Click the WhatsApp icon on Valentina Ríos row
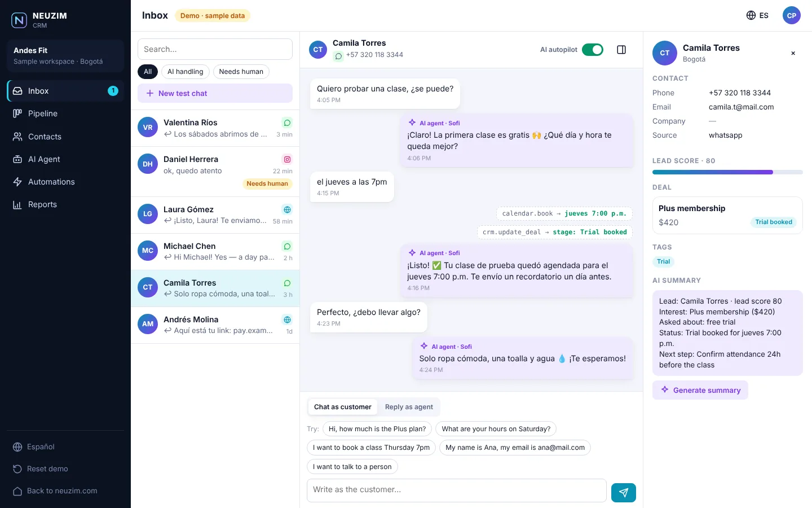The height and width of the screenshot is (508, 812). pyautogui.click(x=287, y=123)
